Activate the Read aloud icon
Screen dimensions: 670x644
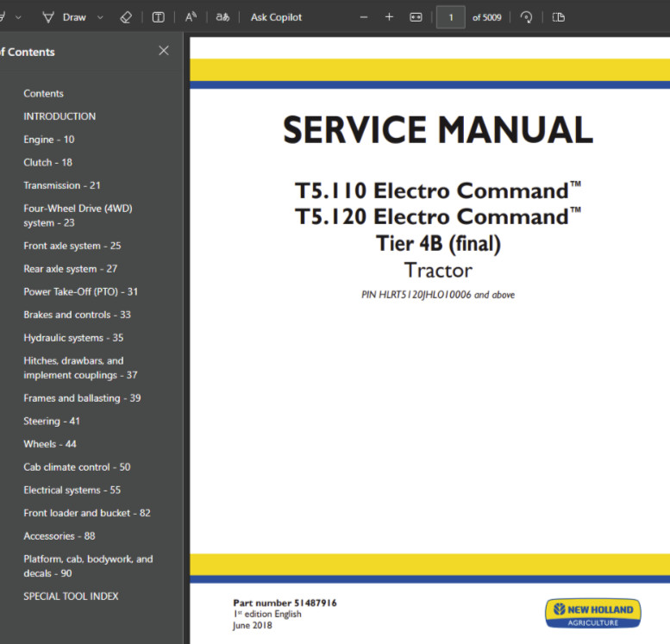click(191, 17)
